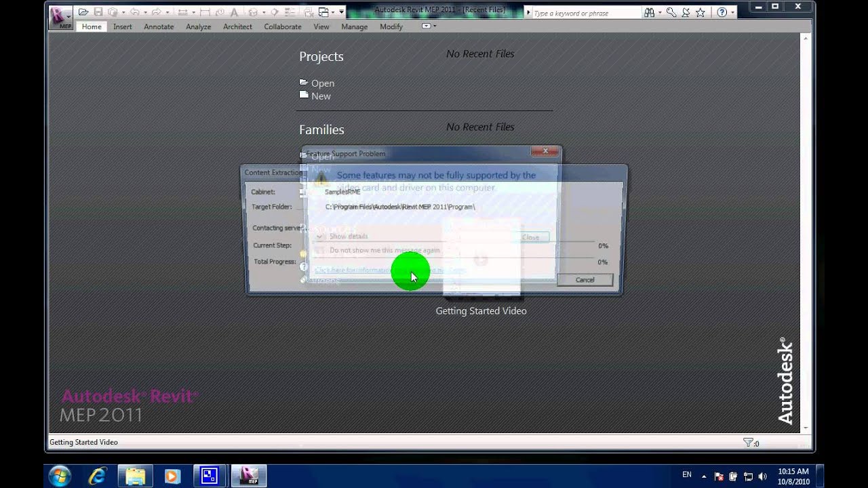
Task: Click the Getting Started Video link
Action: click(x=481, y=310)
